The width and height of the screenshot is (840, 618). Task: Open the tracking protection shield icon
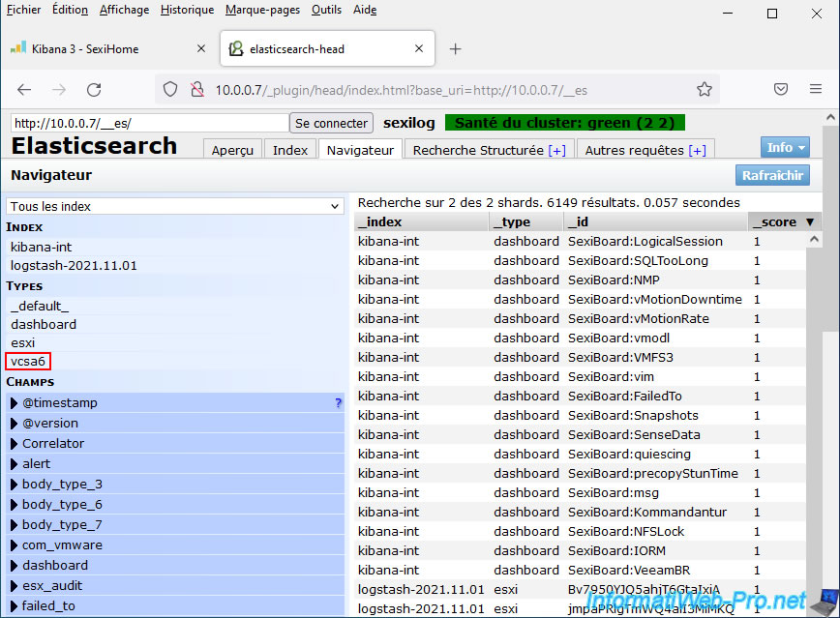point(170,89)
